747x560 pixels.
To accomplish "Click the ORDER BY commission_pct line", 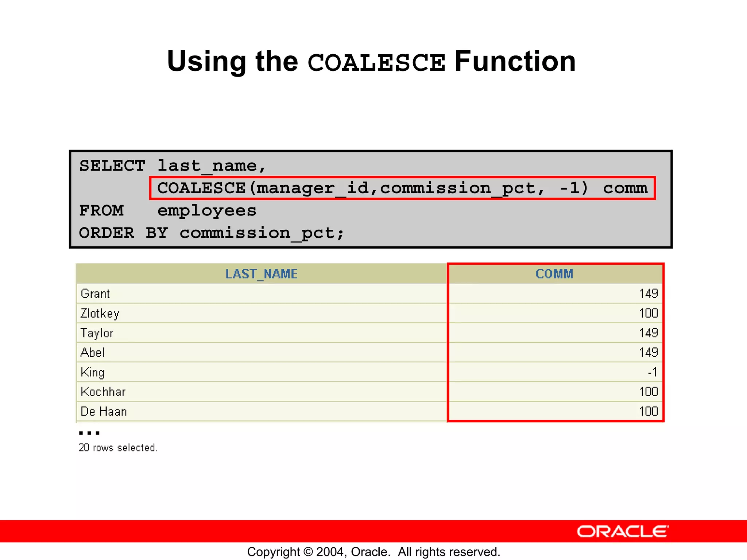I will tap(212, 233).
